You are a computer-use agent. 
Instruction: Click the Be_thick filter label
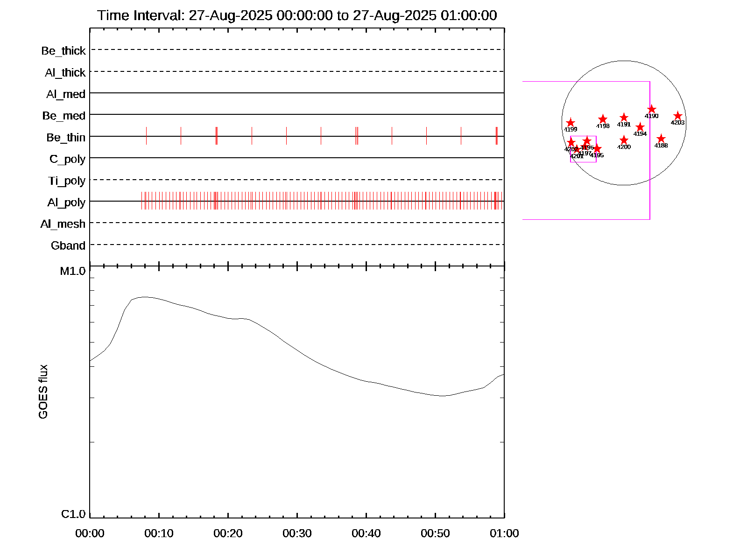click(63, 50)
